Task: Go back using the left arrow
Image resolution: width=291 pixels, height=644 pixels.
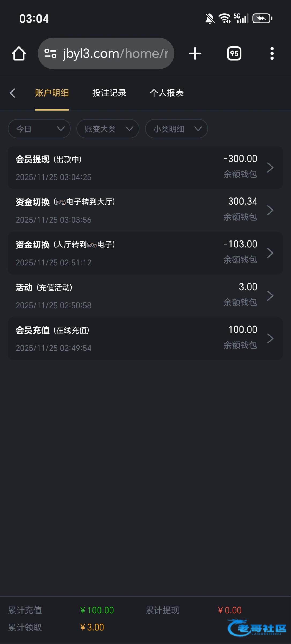Action: point(12,93)
